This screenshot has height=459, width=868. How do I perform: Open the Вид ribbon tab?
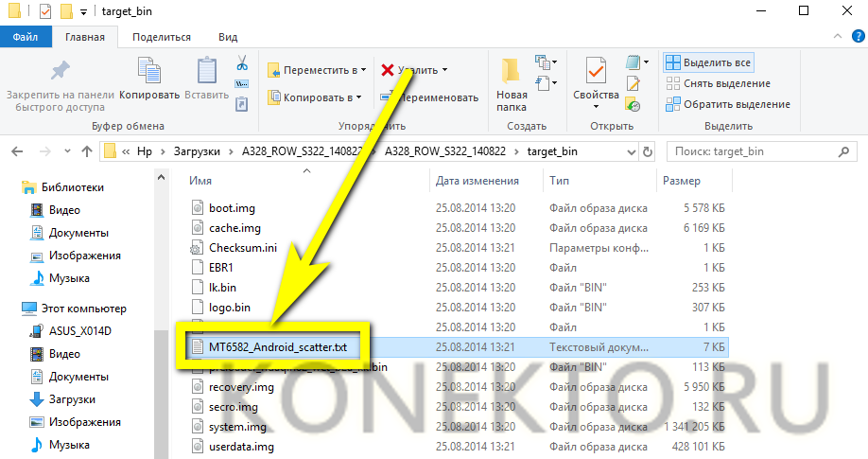tap(228, 37)
